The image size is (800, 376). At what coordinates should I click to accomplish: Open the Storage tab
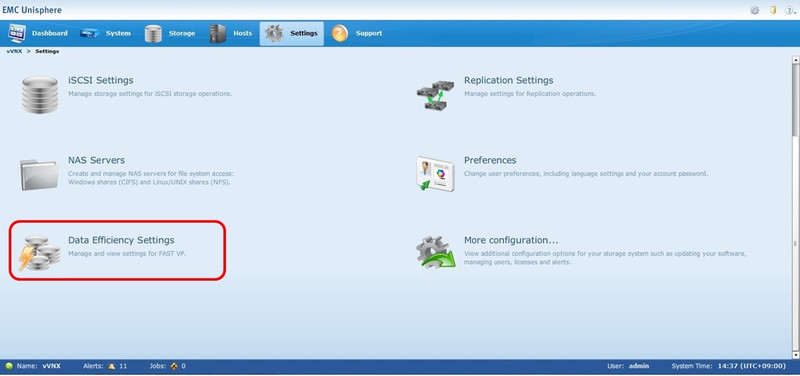click(170, 34)
